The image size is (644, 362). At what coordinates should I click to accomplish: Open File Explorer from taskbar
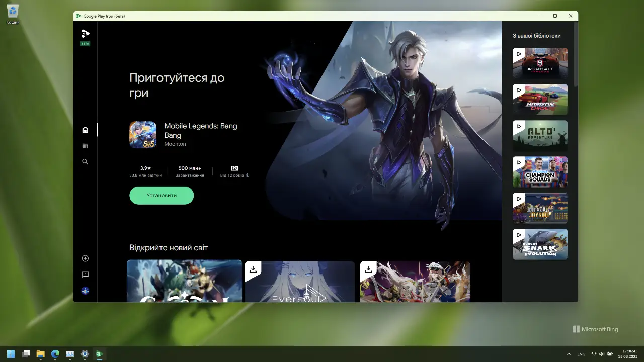(x=40, y=354)
